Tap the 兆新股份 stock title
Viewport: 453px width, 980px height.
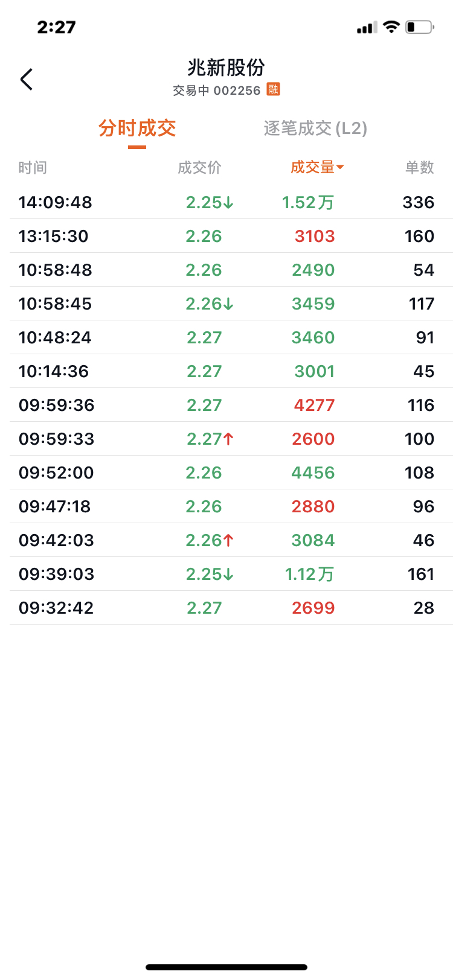(226, 67)
